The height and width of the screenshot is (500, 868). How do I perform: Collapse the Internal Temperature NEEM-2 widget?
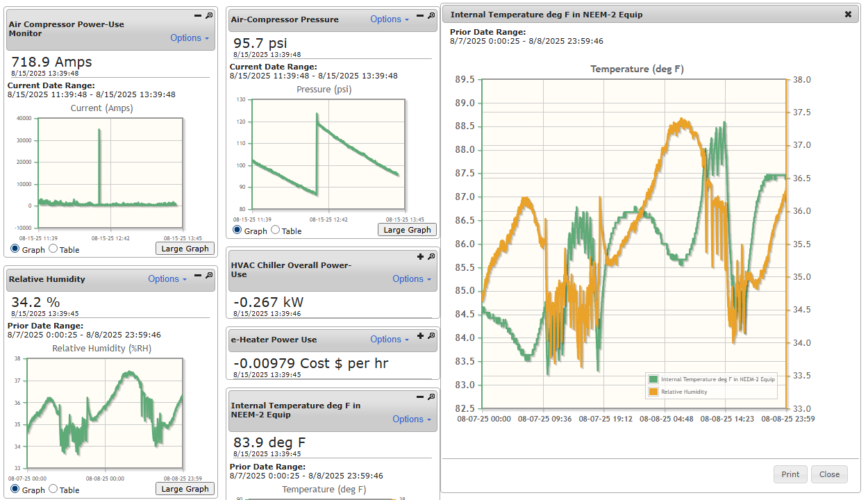pyautogui.click(x=420, y=397)
